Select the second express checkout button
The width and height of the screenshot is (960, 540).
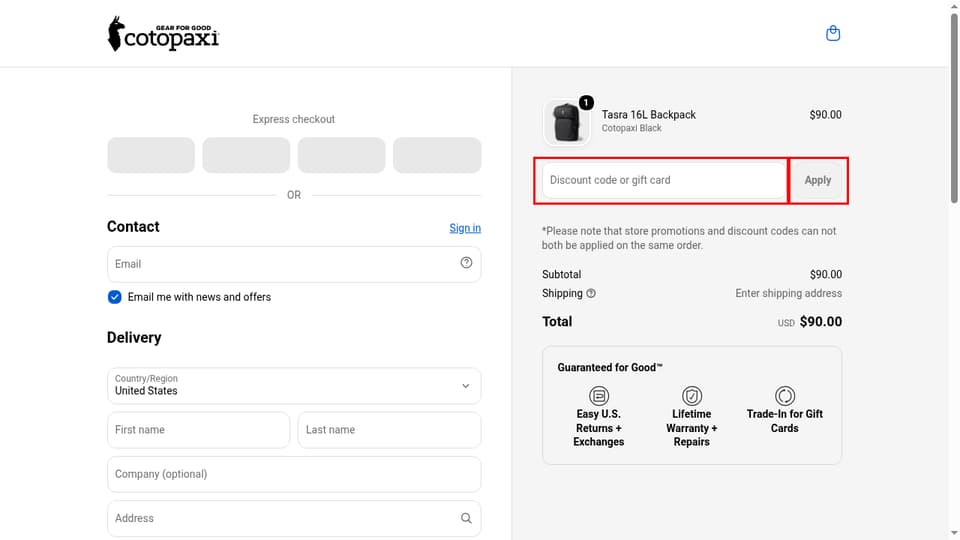[246, 155]
